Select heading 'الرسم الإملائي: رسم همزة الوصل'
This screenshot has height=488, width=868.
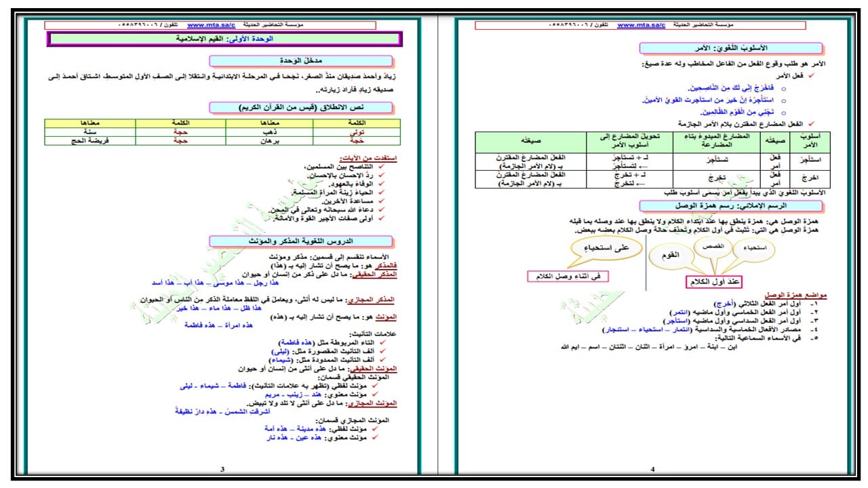pos(730,205)
